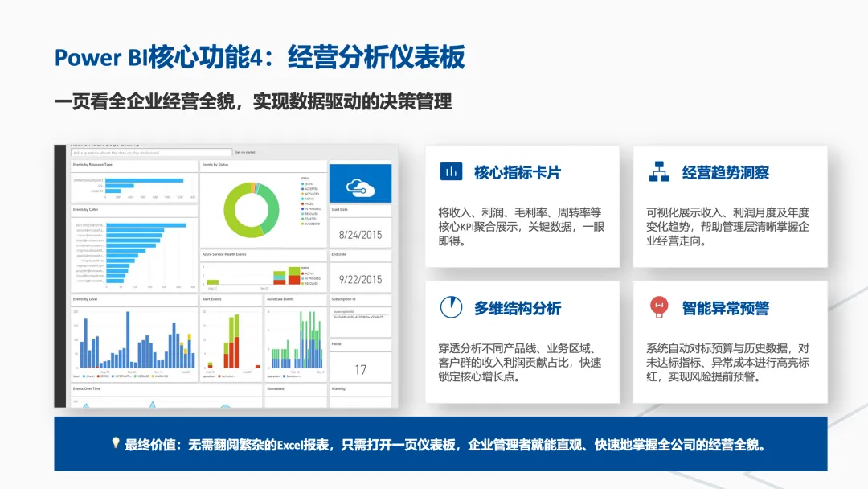868x489 pixels.
Task: Click the hierarchy icon beside 经营趋势洞察
Action: [x=659, y=171]
